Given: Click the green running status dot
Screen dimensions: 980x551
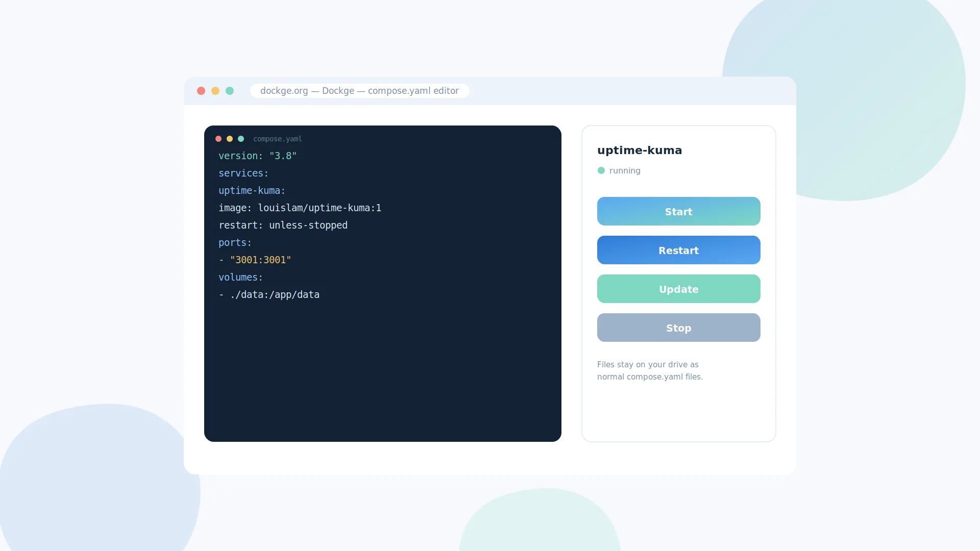Looking at the screenshot, I should tap(601, 170).
